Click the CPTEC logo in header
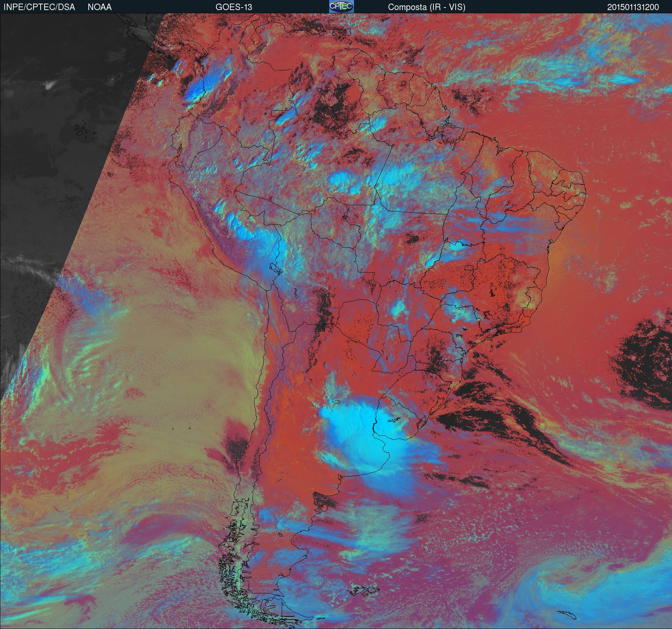 (x=341, y=7)
